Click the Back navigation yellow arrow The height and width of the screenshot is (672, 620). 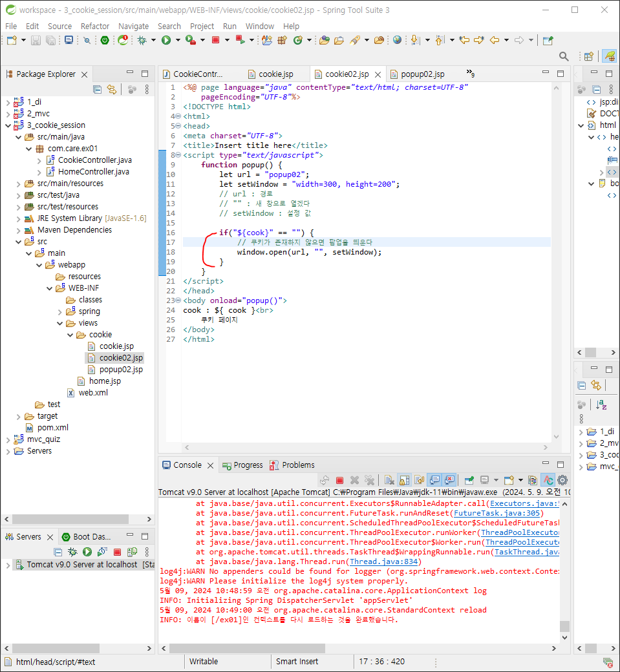click(x=495, y=40)
